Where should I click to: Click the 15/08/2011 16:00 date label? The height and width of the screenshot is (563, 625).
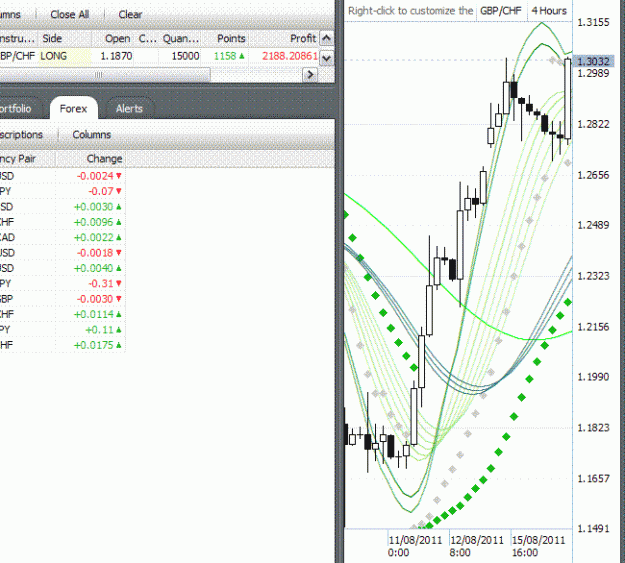[539, 546]
